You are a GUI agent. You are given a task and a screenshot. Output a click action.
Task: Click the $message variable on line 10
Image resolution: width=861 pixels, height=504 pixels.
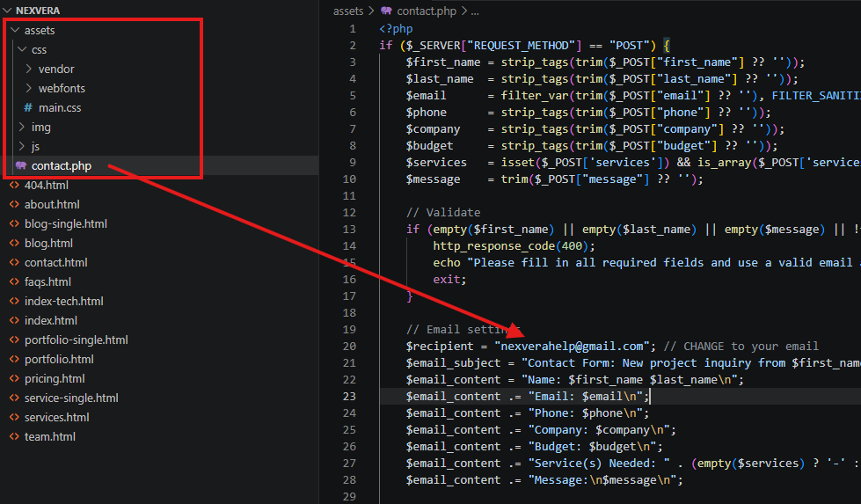point(433,179)
